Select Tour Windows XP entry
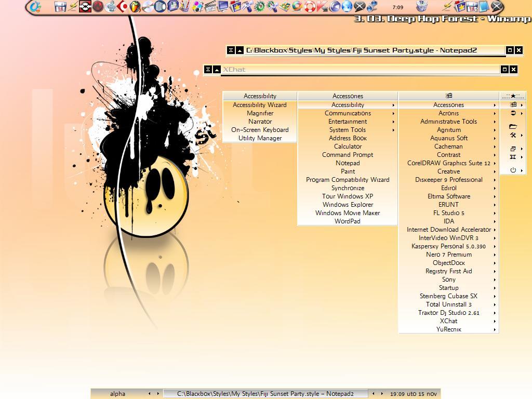Screen dimensions: 532x399 [348, 196]
